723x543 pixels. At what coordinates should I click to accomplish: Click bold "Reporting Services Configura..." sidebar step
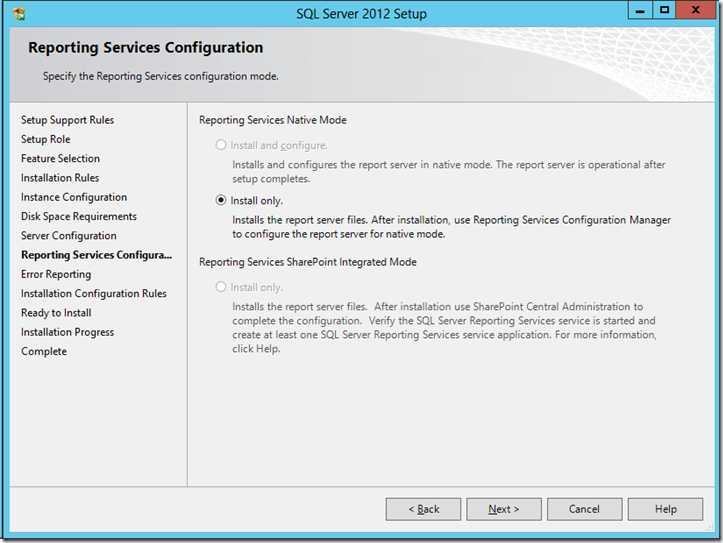[96, 255]
